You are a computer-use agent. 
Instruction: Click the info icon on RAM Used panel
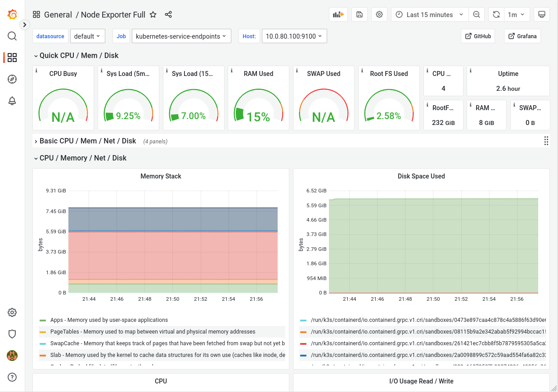tap(232, 71)
